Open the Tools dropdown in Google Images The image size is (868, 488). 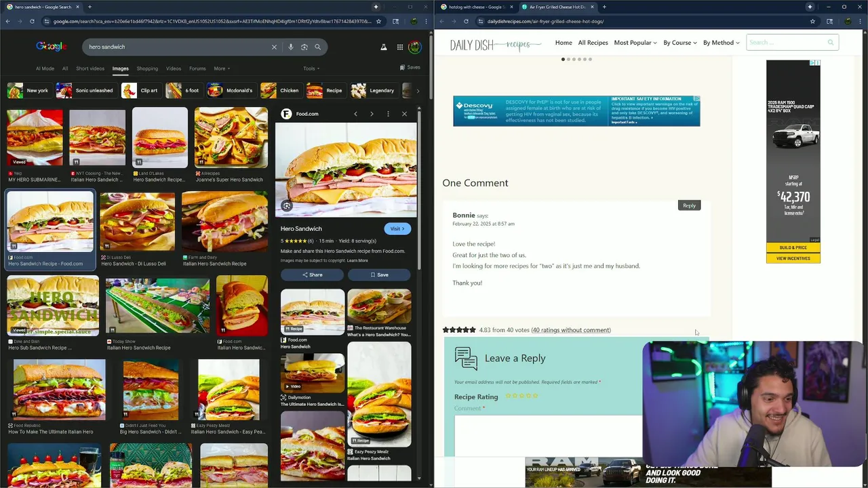point(311,68)
